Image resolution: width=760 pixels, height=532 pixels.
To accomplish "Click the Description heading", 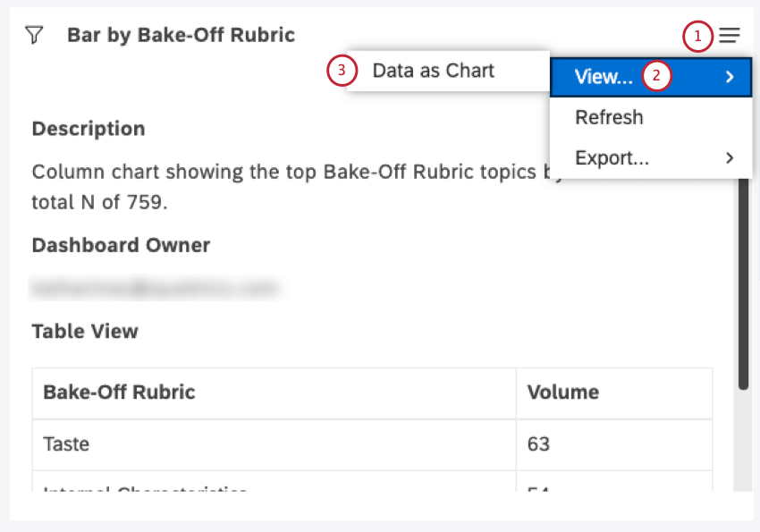I will click(x=89, y=129).
